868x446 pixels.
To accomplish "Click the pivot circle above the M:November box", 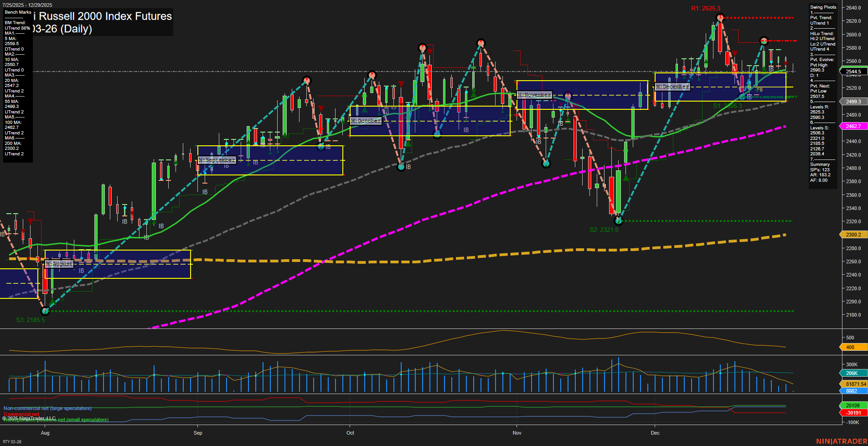I will [568, 96].
